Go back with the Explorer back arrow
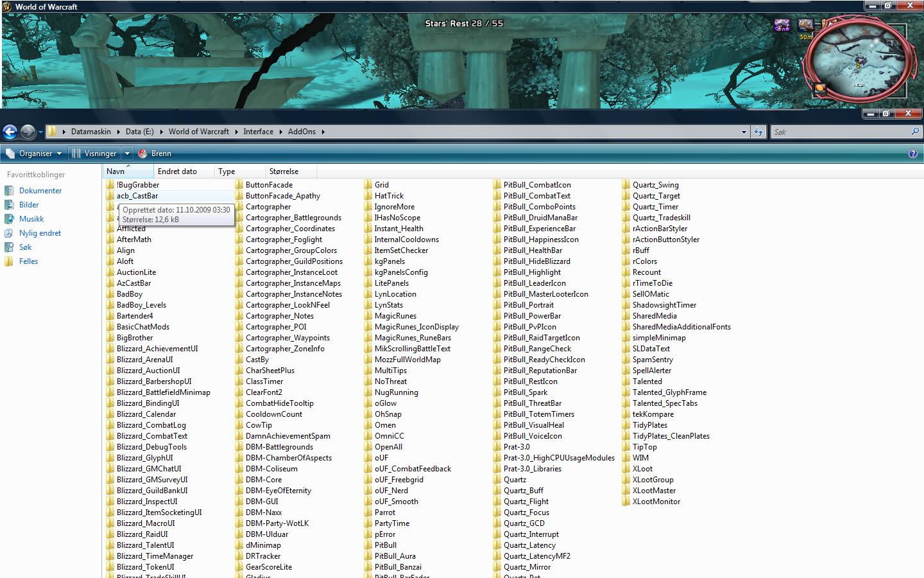 (10, 132)
